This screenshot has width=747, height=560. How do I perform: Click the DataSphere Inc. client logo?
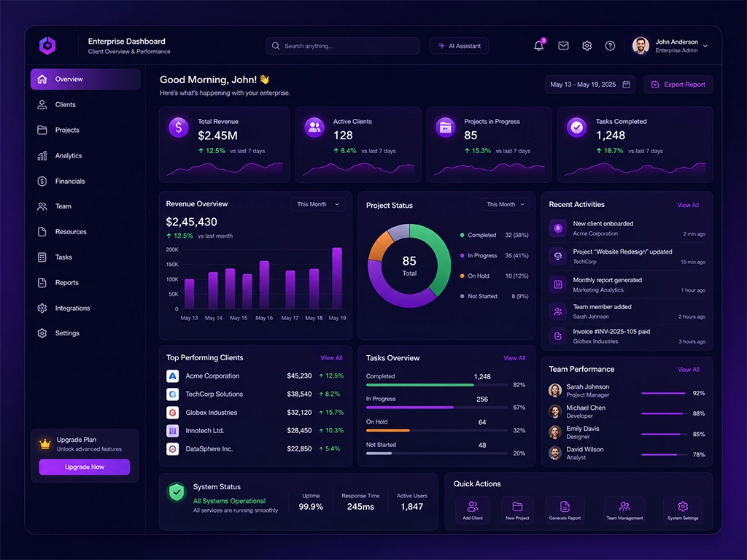coord(172,449)
